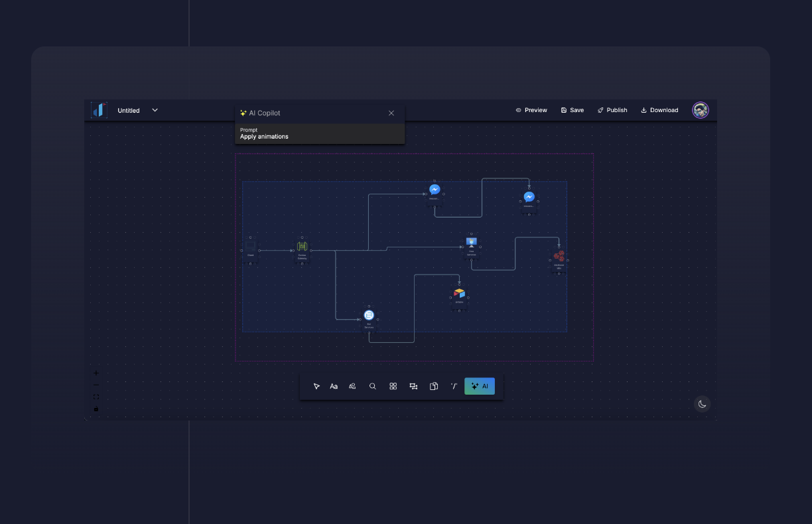Viewport: 812px width, 524px height.
Task: Select the Aa text tool
Action: 334,386
